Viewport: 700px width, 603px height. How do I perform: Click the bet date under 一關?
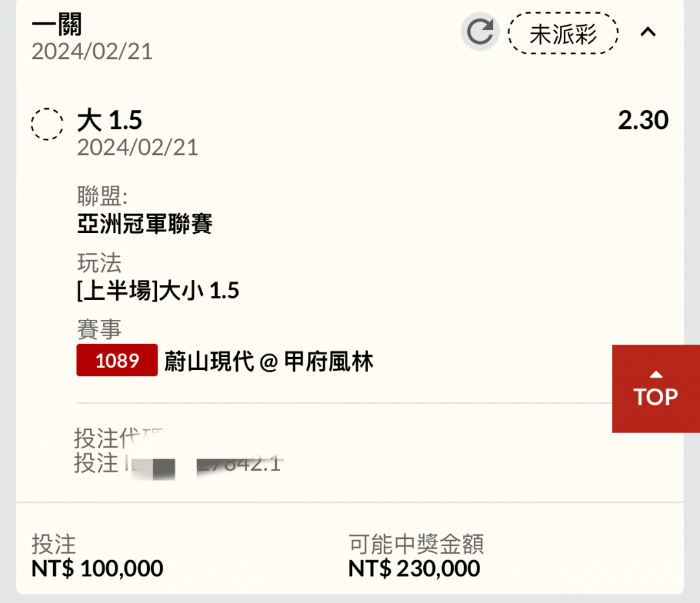[92, 51]
